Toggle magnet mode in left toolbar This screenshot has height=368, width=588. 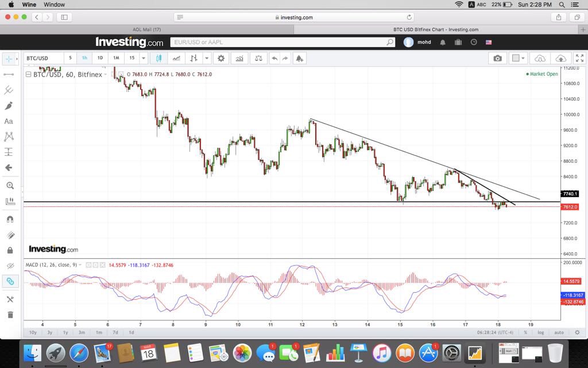click(x=10, y=219)
